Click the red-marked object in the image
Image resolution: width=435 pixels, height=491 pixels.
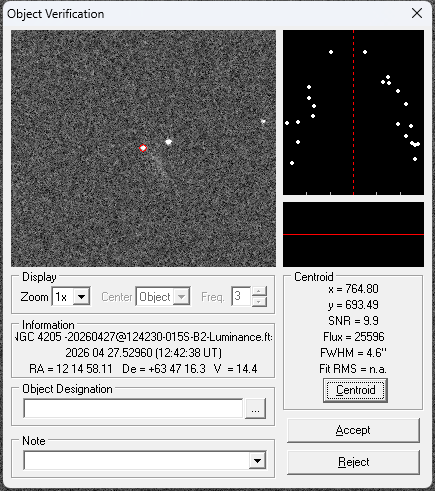tap(143, 148)
